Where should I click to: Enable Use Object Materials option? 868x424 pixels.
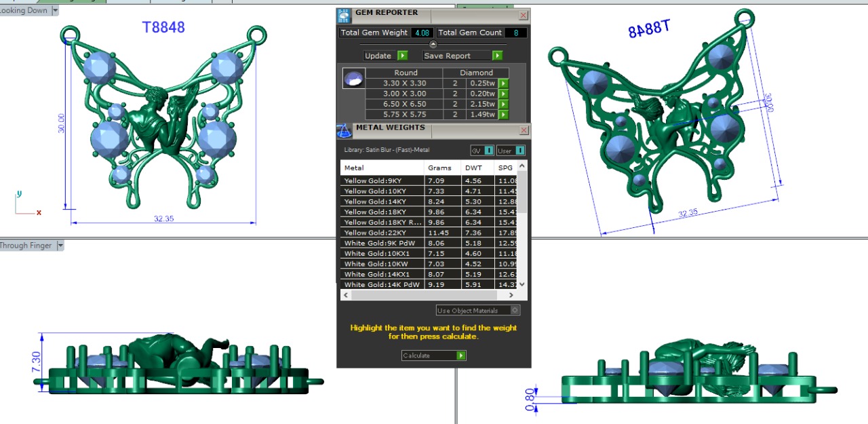coord(515,310)
